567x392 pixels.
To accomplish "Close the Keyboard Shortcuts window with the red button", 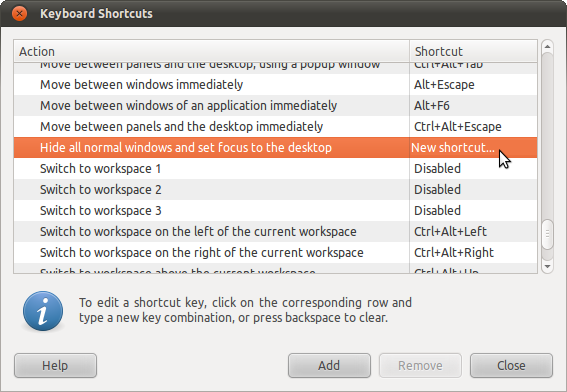I will (x=19, y=14).
